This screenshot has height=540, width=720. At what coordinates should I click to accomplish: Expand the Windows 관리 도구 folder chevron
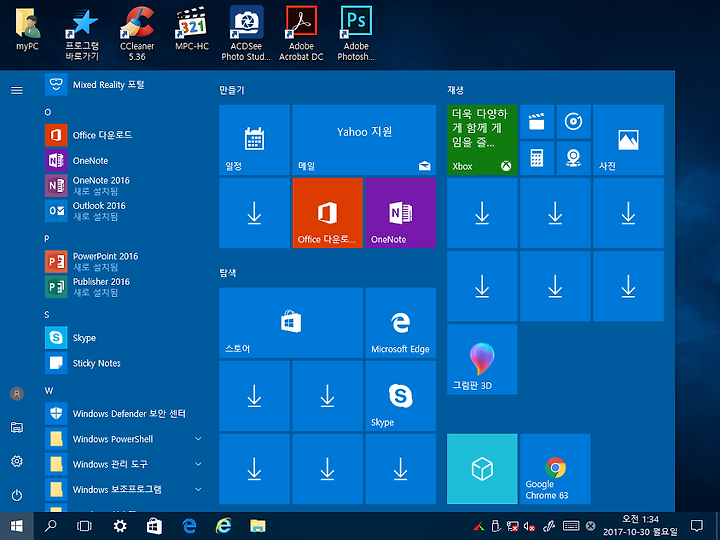pos(198,464)
